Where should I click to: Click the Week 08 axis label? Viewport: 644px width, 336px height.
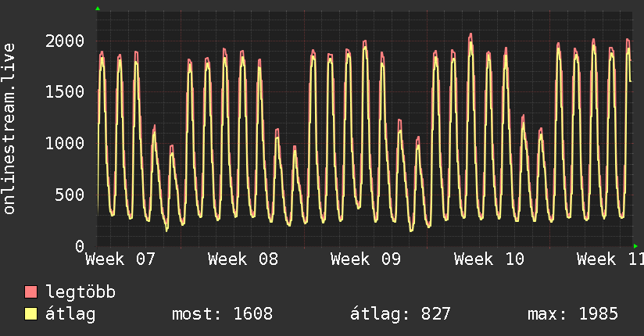point(243,259)
